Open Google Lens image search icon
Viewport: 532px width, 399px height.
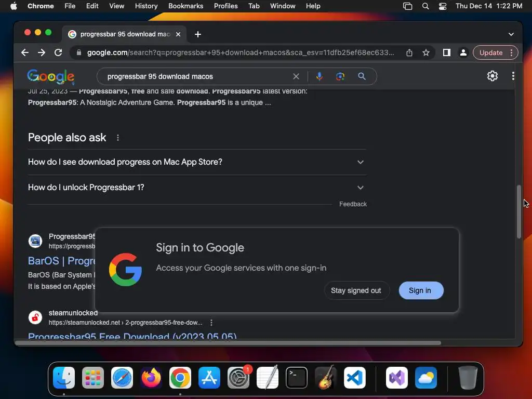[x=340, y=76]
